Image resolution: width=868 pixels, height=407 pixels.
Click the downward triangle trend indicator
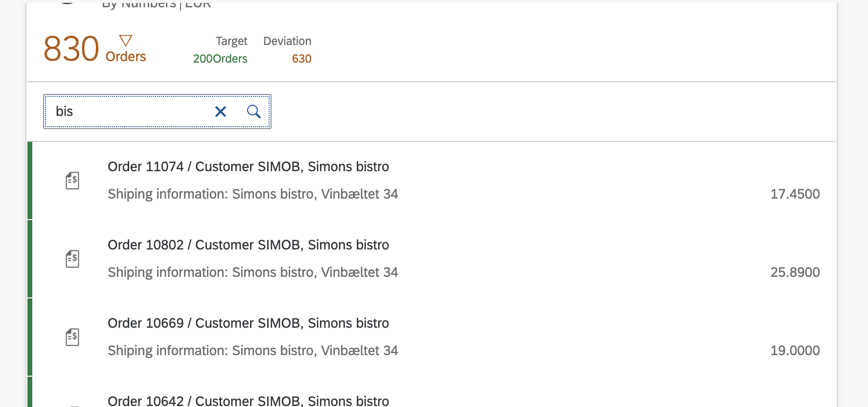tap(126, 41)
